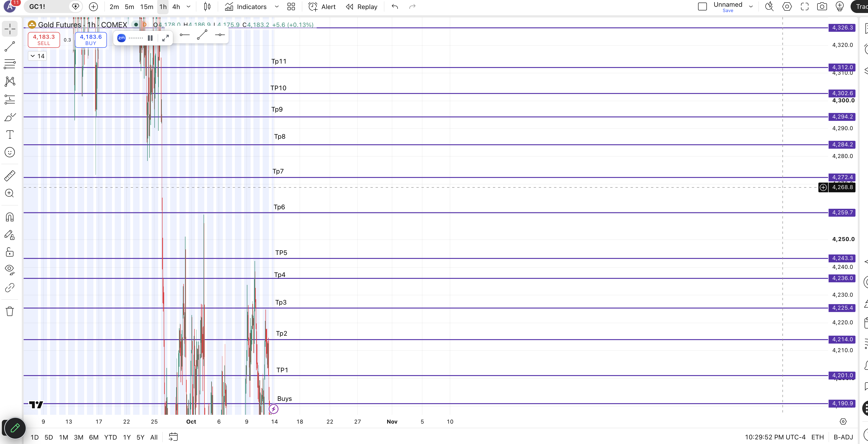Image resolution: width=868 pixels, height=444 pixels.
Task: Click the lightning event marker on chart
Action: 274,409
